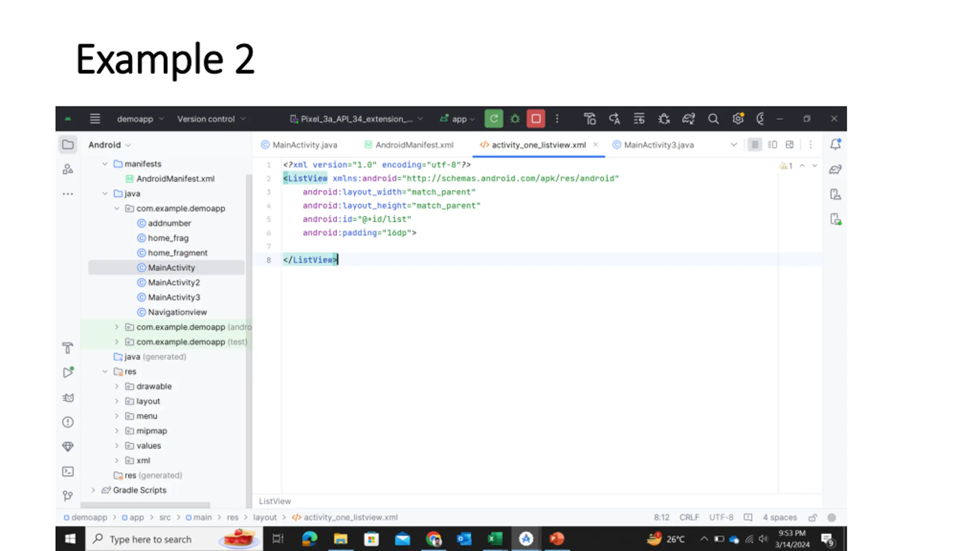Viewport: 980px width, 551px height.
Task: Open the Terminal tool window icon
Action: click(x=68, y=471)
